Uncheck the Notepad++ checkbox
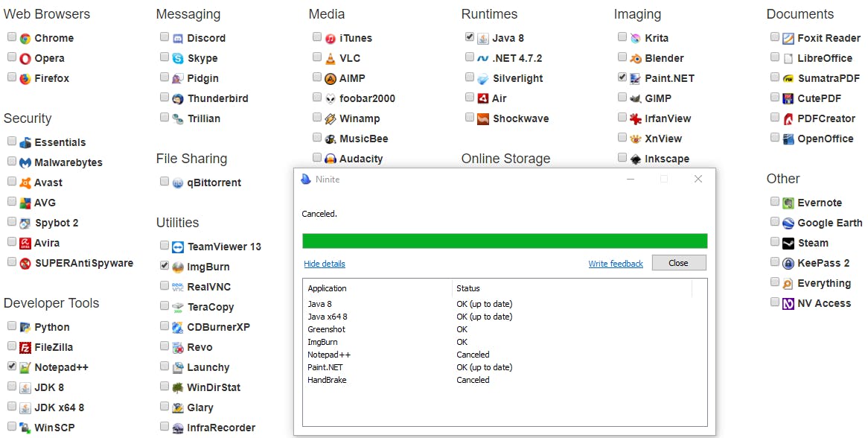The width and height of the screenshot is (868, 438). pos(12,366)
